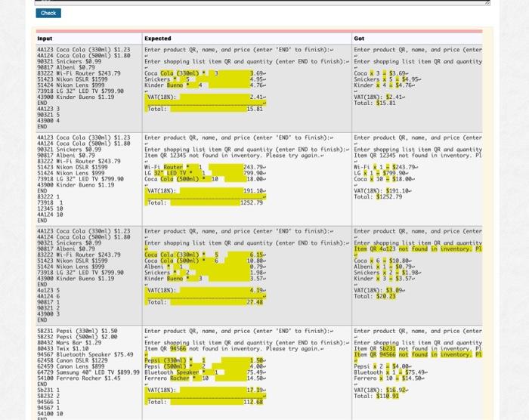Image resolution: width=529 pixels, height=420 pixels.
Task: Click the 'Total: 112.68' line in Expected
Action: [205, 402]
